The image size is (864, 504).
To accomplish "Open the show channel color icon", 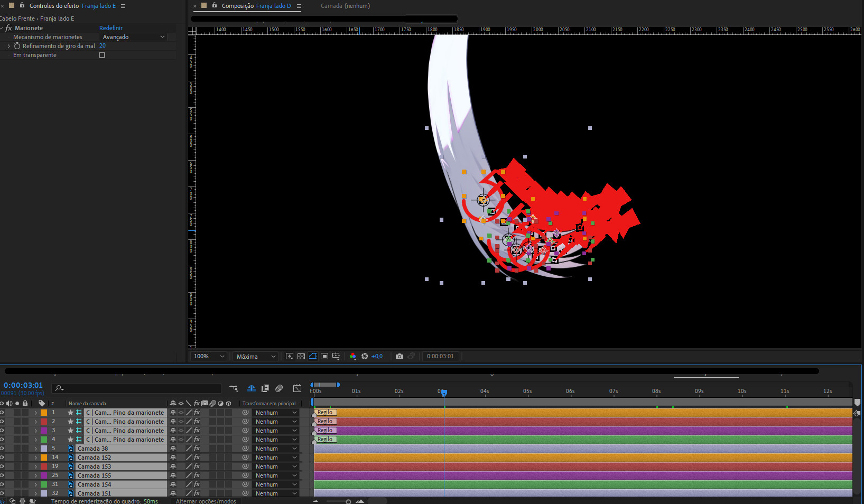I will point(353,357).
